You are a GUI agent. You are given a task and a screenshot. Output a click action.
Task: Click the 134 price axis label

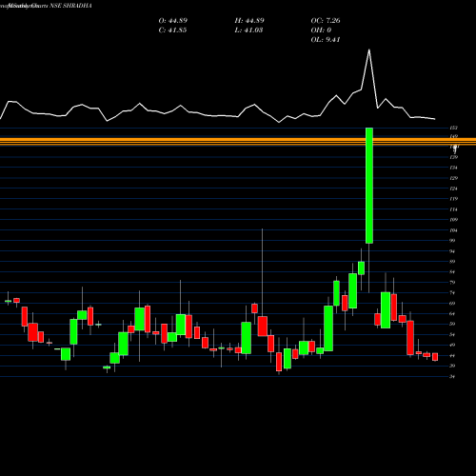tap(454, 168)
